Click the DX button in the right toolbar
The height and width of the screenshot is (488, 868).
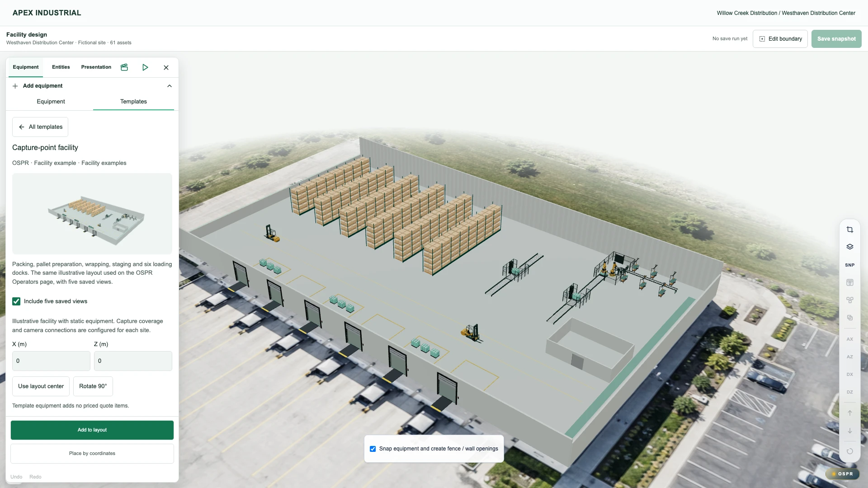(x=850, y=374)
